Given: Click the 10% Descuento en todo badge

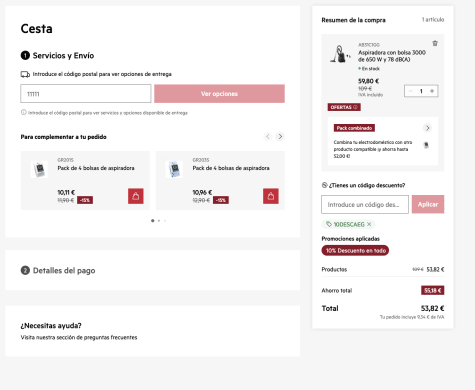Looking at the screenshot, I should pyautogui.click(x=355, y=251).
